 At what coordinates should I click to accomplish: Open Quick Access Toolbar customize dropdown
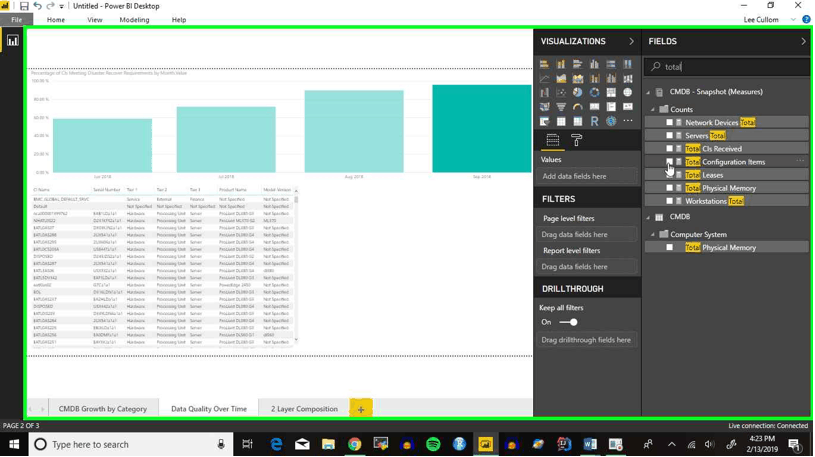[62, 6]
